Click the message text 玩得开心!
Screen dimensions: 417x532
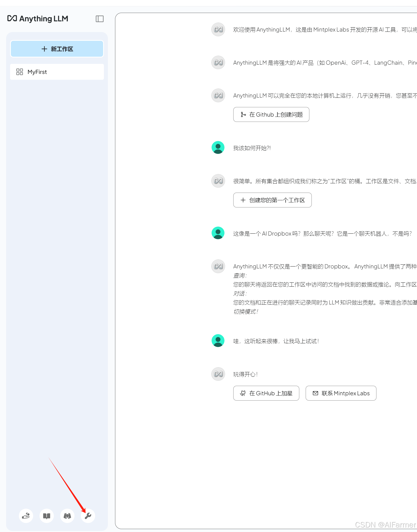coord(245,374)
